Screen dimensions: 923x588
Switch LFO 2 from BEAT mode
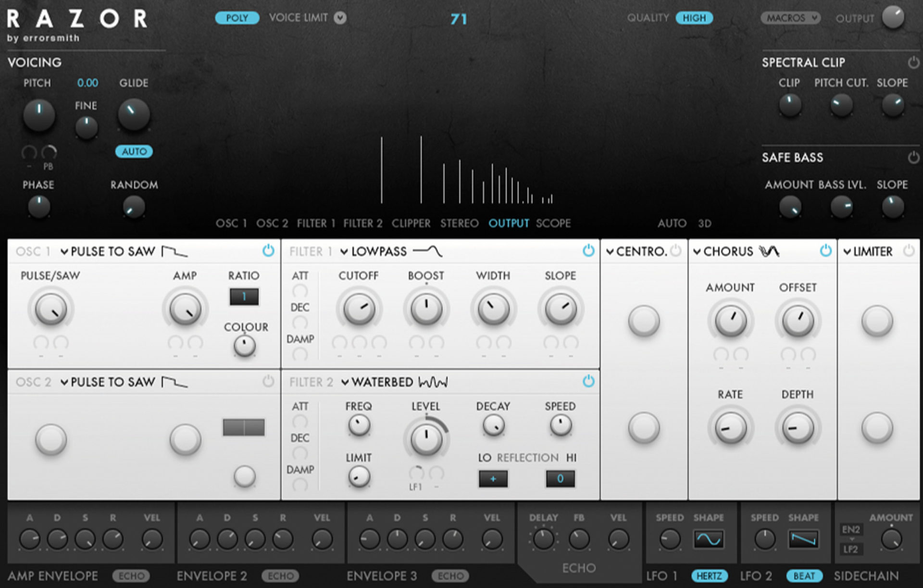[804, 575]
